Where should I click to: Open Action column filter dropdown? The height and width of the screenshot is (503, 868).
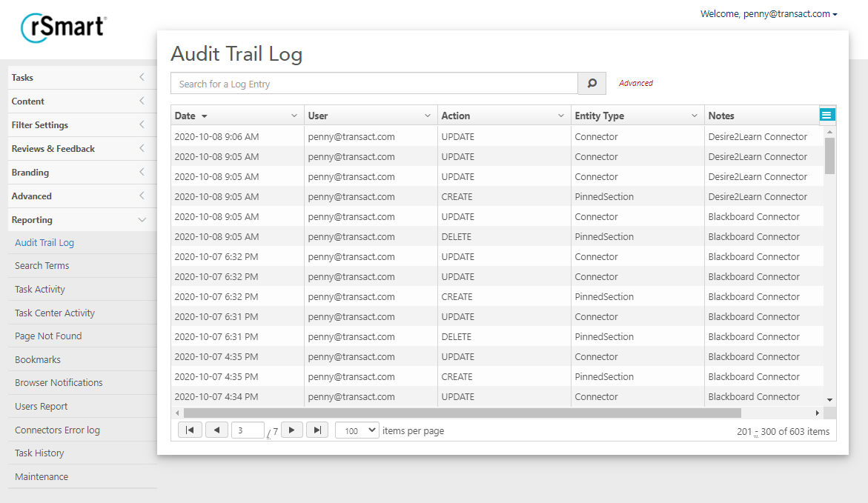561,116
